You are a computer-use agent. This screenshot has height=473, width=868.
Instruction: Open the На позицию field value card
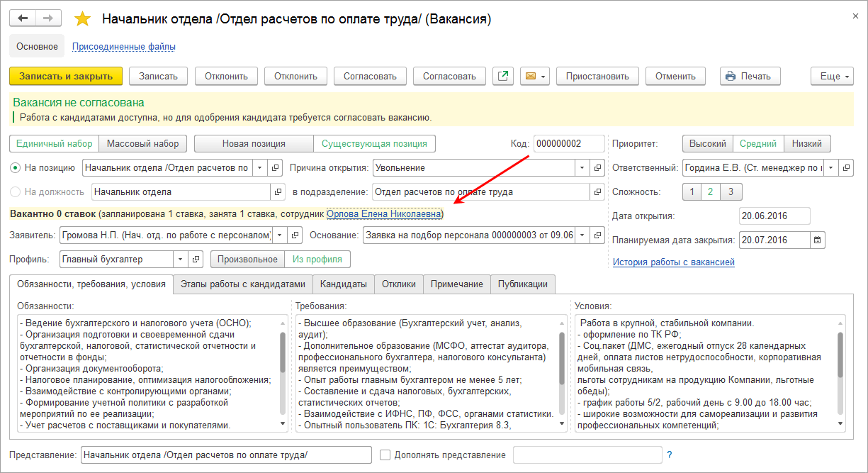click(275, 168)
